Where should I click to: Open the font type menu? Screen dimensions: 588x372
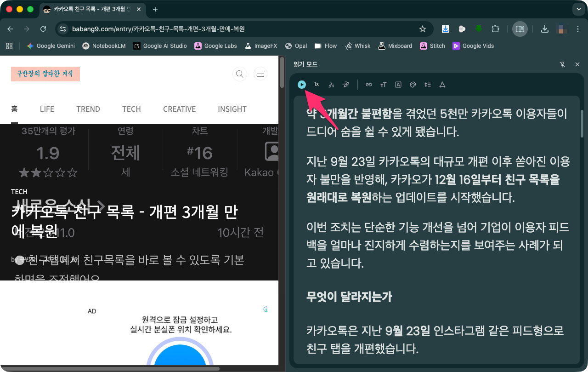pos(398,85)
